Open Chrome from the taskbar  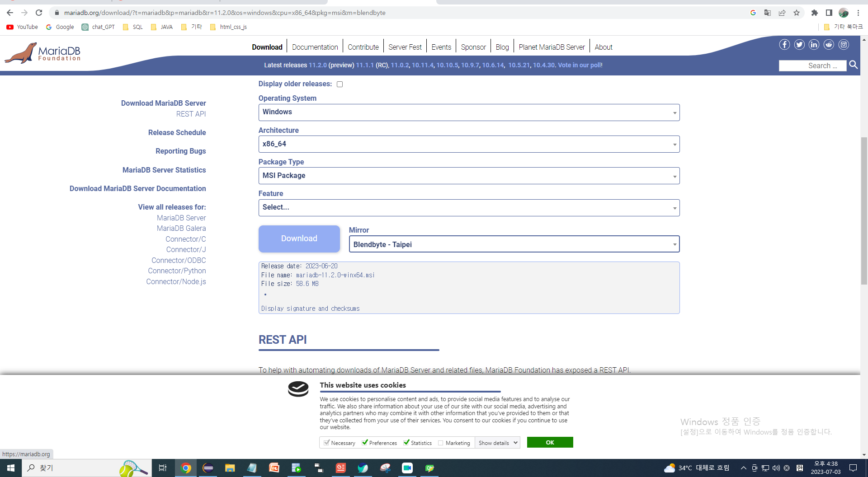point(186,468)
